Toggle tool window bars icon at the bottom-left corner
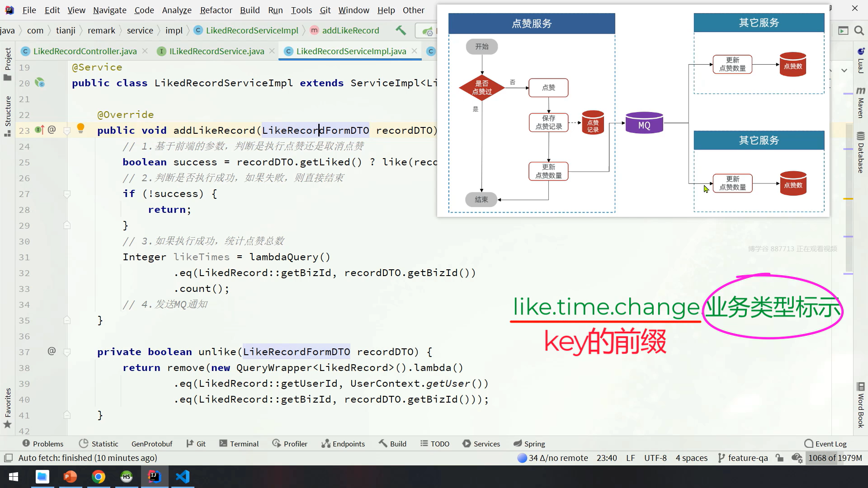868x488 pixels. [x=8, y=458]
